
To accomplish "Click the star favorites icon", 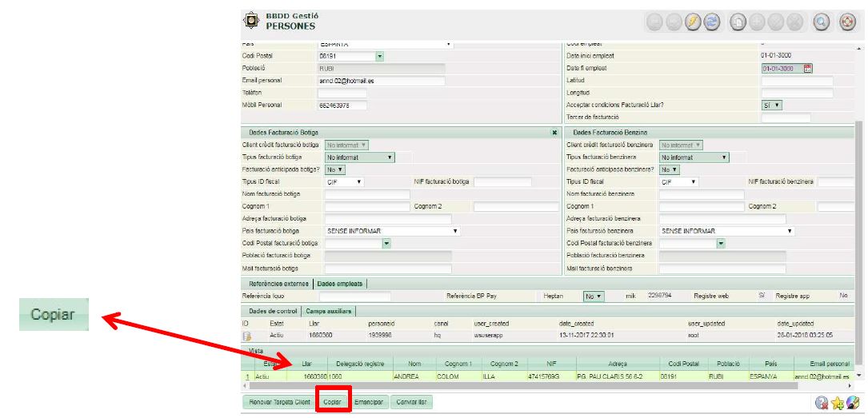I will pos(837,402).
